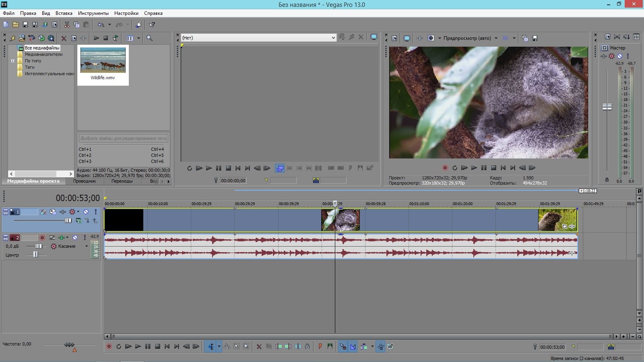
Task: Click the Copy icon in main toolbar
Action: 76,25
